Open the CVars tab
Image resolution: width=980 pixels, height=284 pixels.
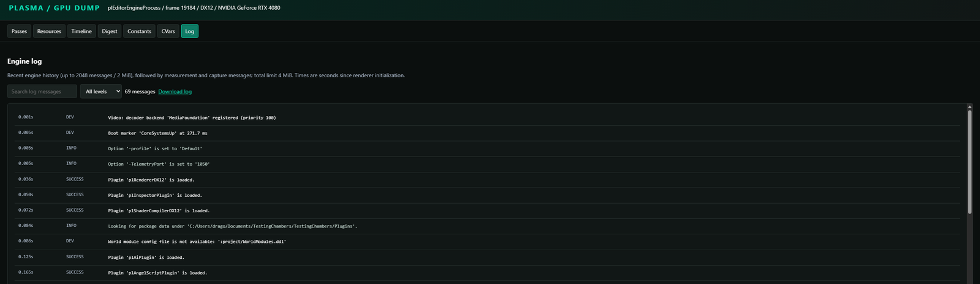168,31
